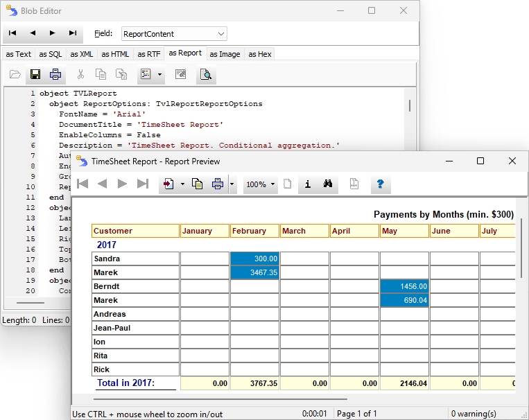529x420 pixels.
Task: Save report with the floppy disk icon
Action: point(35,74)
